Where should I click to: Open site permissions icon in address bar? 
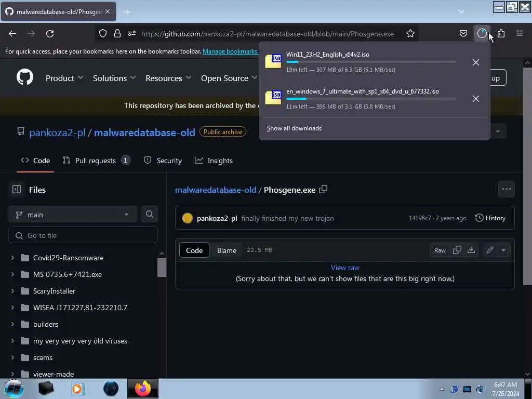tap(132, 33)
